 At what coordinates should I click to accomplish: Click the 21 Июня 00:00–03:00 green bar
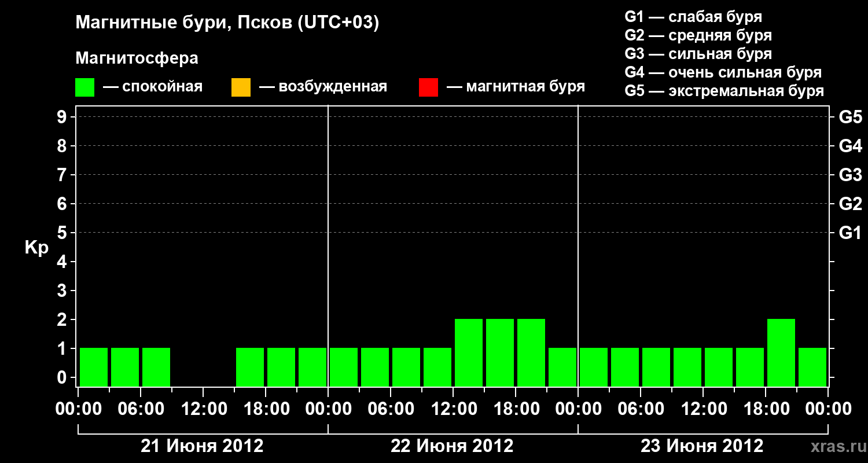[94, 367]
